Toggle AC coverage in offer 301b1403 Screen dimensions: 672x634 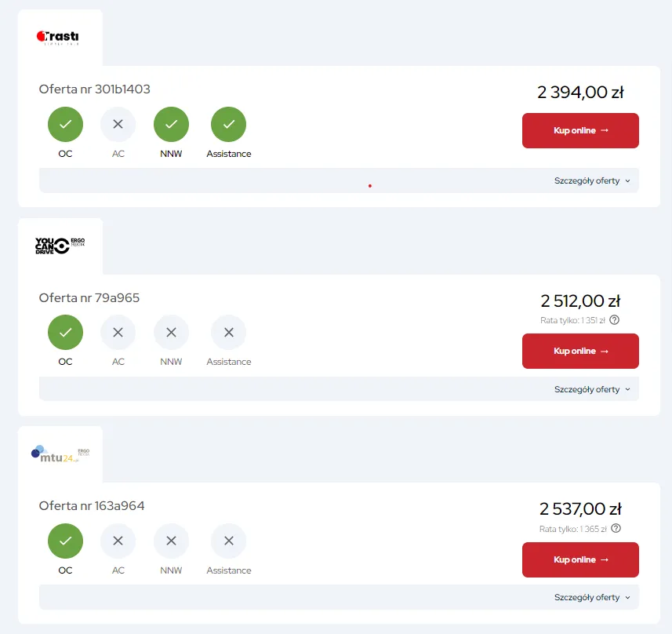[x=118, y=125]
